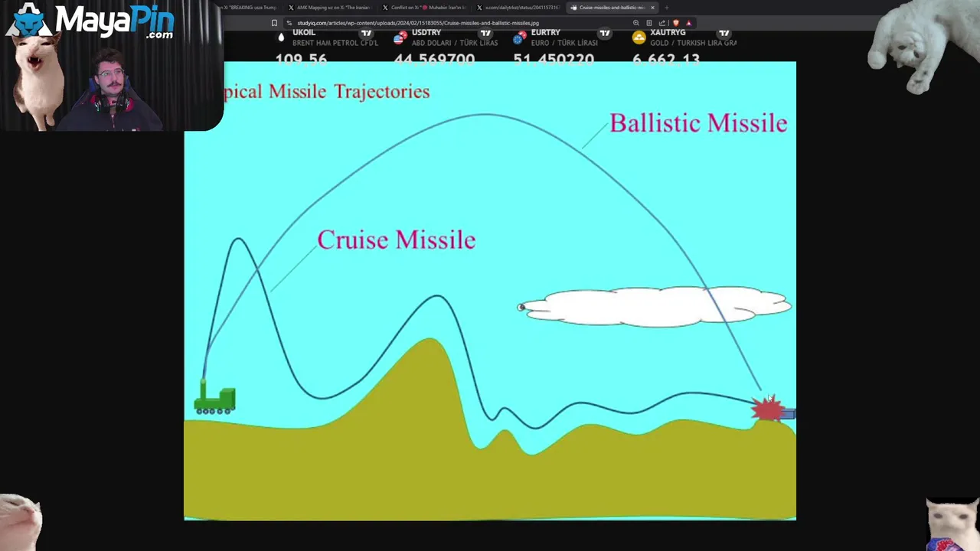This screenshot has width=980, height=551.
Task: Click the share icon in the address bar
Action: (x=662, y=23)
